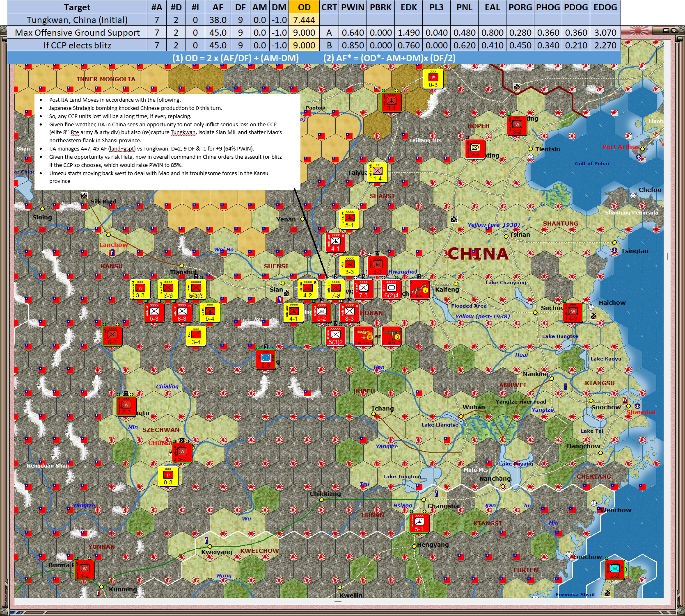685x616 pixels.
Task: Select the red 6(2)4 armor unit
Action: pyautogui.click(x=391, y=289)
